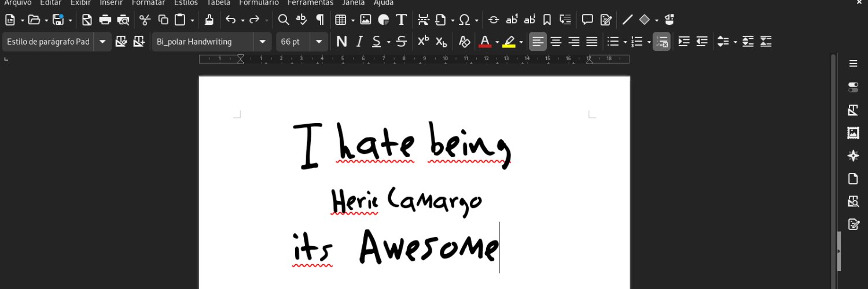Apply yellow highlighting color swatch
Image resolution: width=868 pixels, height=289 pixels.
(509, 42)
